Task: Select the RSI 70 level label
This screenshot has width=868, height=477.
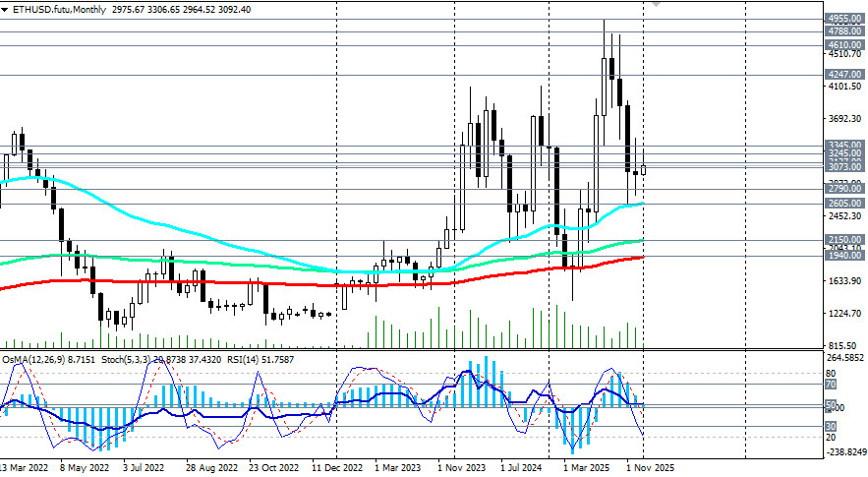Action: [831, 384]
